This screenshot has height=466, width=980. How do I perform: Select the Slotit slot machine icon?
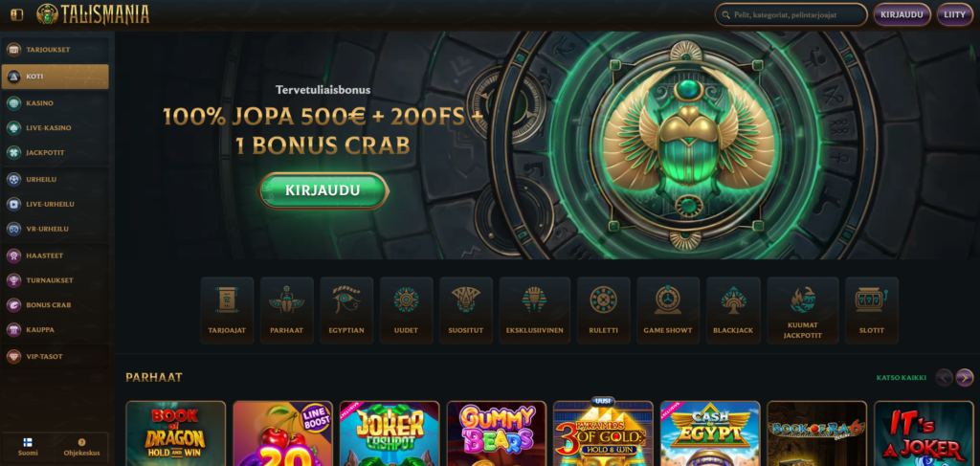point(871,310)
